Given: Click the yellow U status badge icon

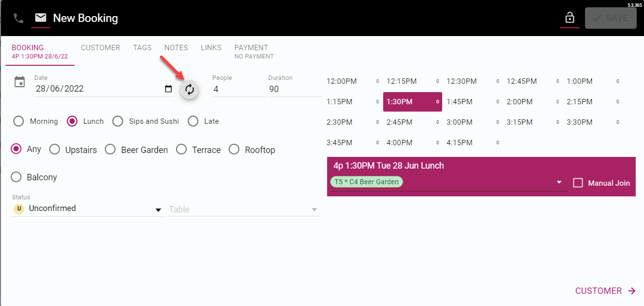Looking at the screenshot, I should (x=19, y=208).
